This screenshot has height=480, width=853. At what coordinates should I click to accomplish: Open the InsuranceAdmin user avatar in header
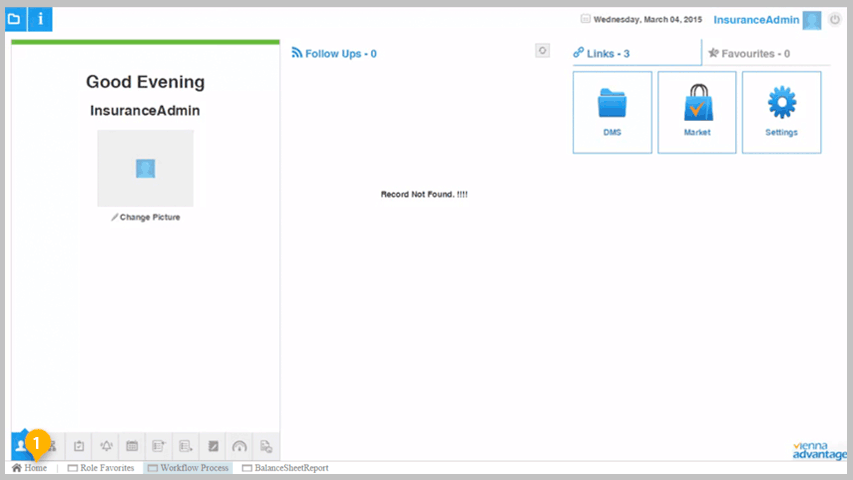coord(812,20)
